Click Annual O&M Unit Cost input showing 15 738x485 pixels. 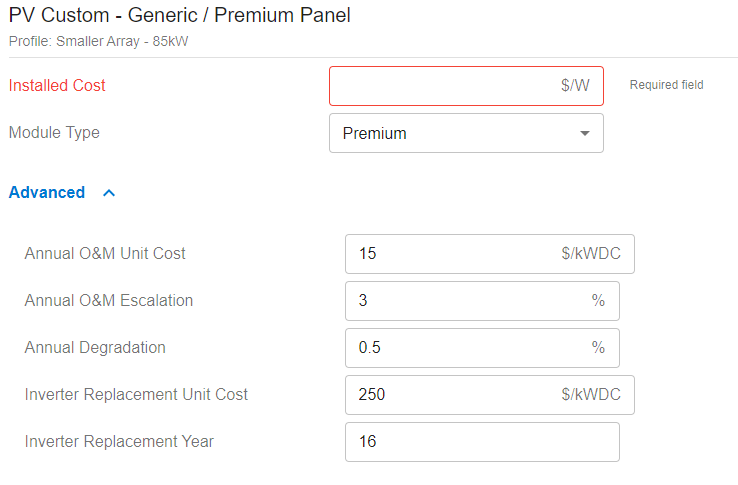450,254
